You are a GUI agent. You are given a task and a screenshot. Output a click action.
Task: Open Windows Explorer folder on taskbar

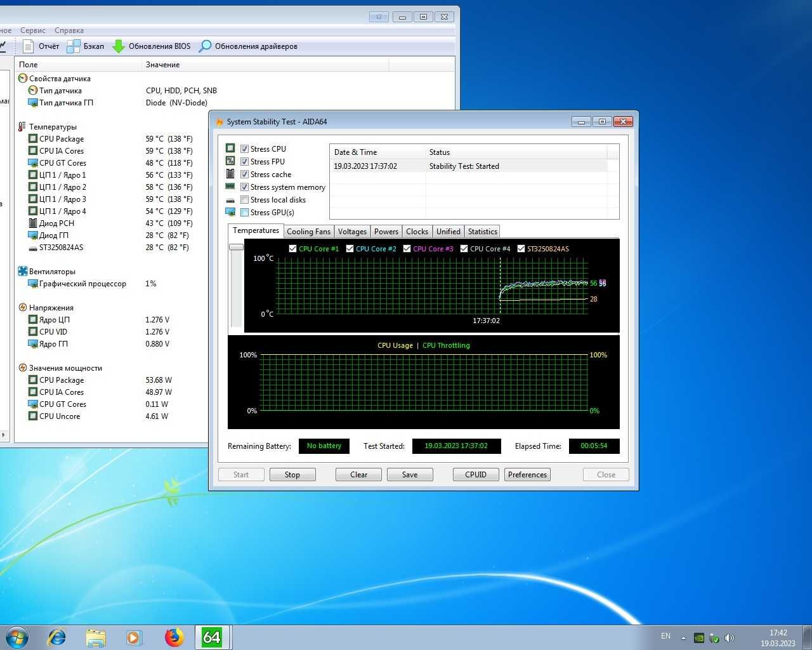[96, 637]
